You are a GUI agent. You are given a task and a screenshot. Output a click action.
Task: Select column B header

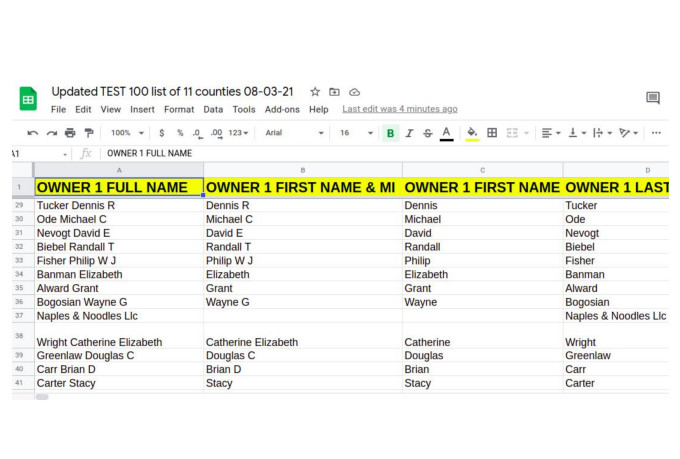coord(303,170)
